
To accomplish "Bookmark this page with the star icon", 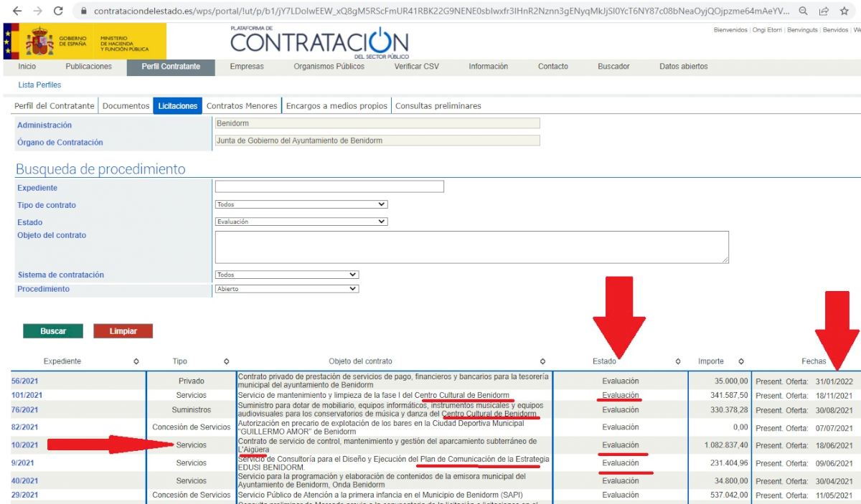I will [844, 11].
